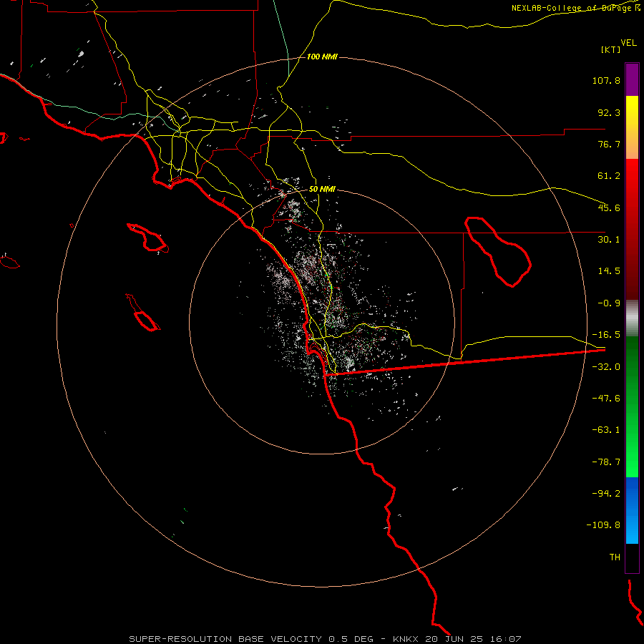Pick the purple segment of the color bar
Viewport: 644px width, 644px height.
(x=632, y=79)
